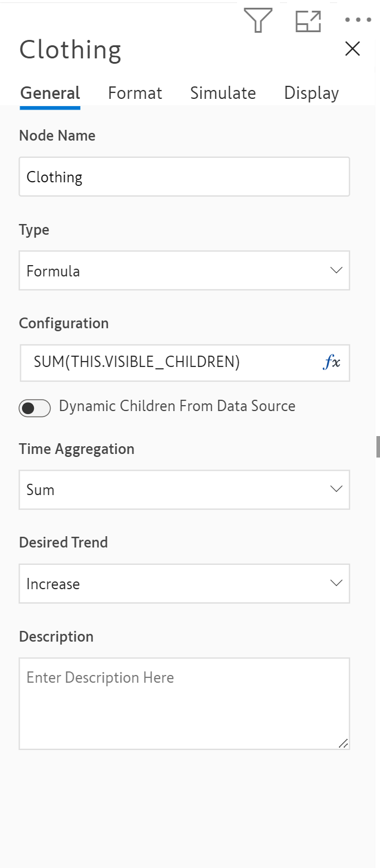Click the expand/focus mode icon
This screenshot has height=868, width=380.
(x=308, y=21)
